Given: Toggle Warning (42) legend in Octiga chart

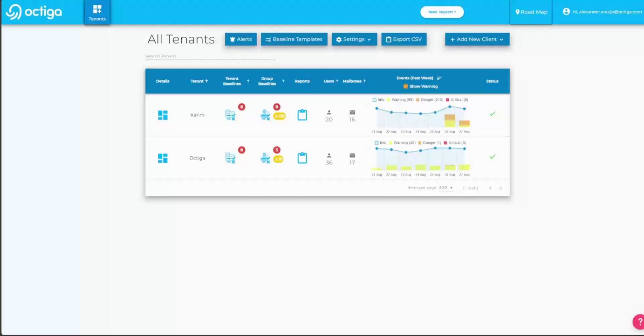Looking at the screenshot, I should [x=402, y=143].
